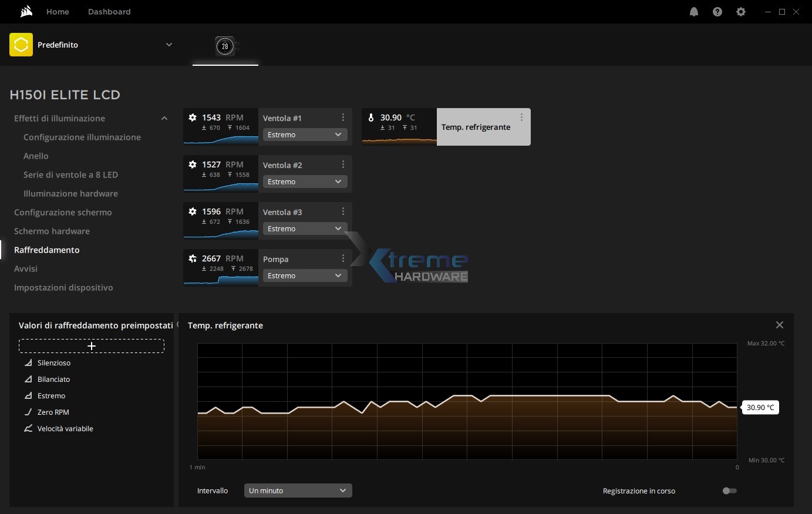Add a new cooling preset
Image resolution: width=812 pixels, height=514 pixels.
tap(92, 346)
